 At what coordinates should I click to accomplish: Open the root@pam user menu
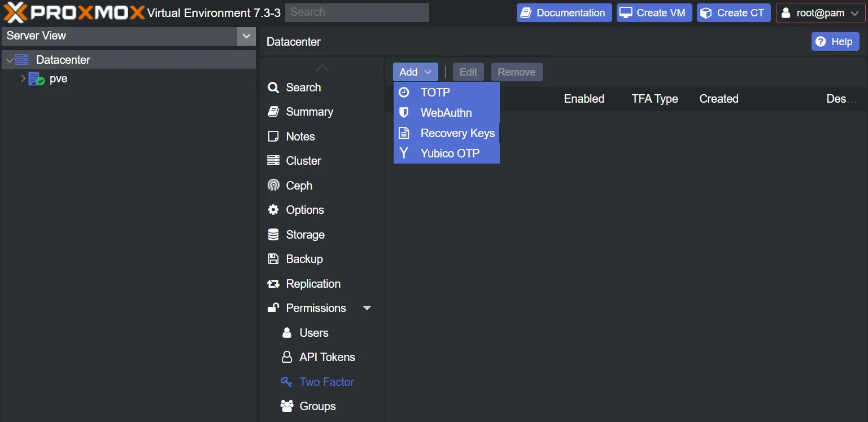(x=820, y=13)
